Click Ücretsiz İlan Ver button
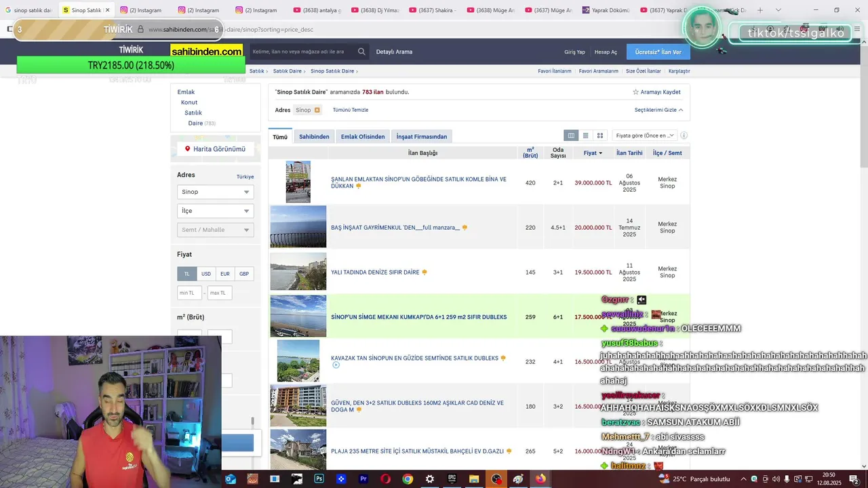 point(658,52)
